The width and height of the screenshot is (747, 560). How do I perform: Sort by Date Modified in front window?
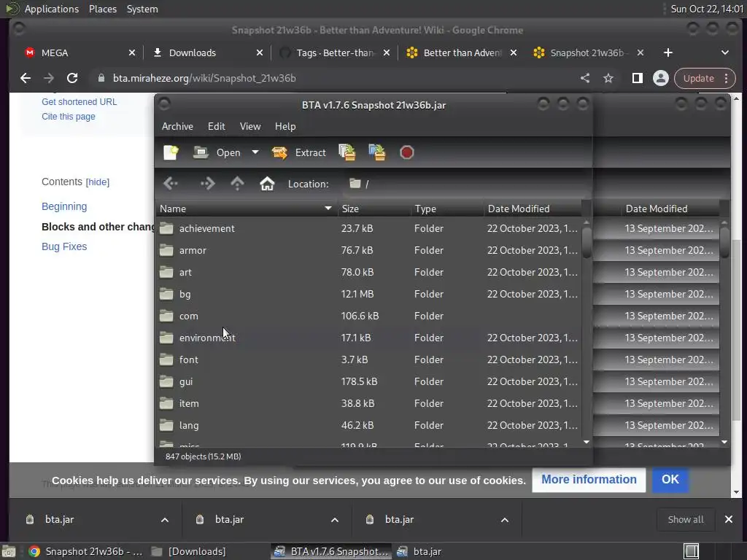532,209
